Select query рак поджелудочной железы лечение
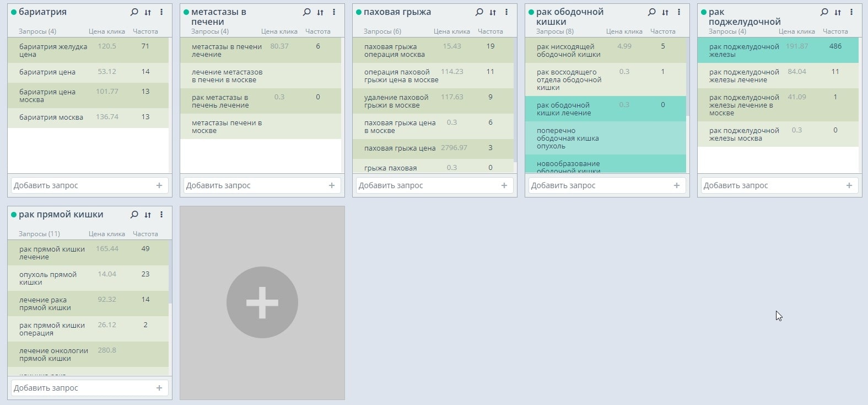The width and height of the screenshot is (868, 405). [743, 76]
